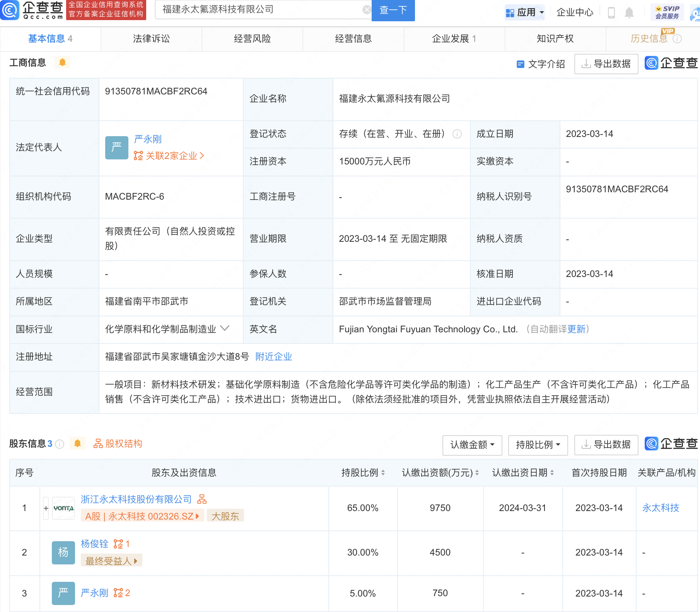Open 认缴金额 filter dropdown
The height and width of the screenshot is (612, 700).
472,445
